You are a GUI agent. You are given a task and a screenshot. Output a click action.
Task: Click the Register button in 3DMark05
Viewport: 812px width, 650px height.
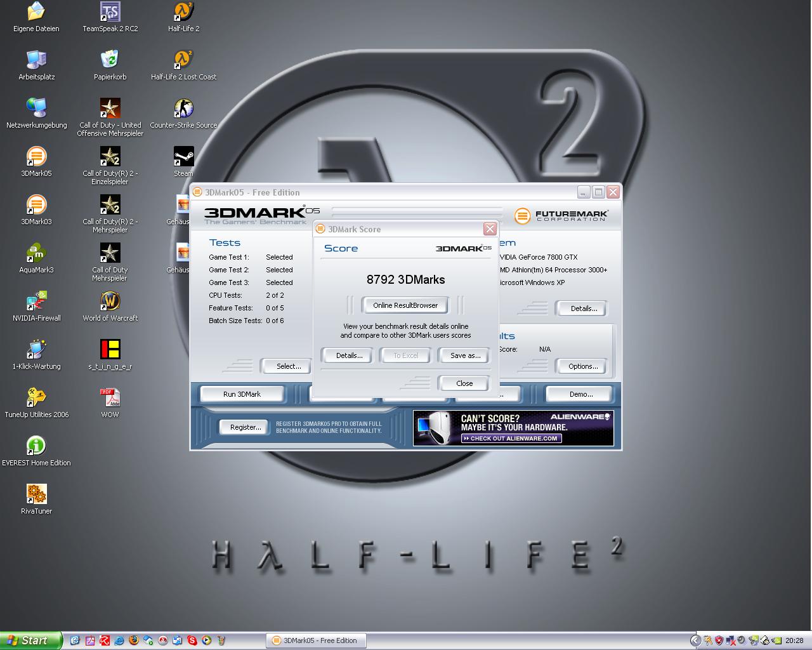[245, 427]
